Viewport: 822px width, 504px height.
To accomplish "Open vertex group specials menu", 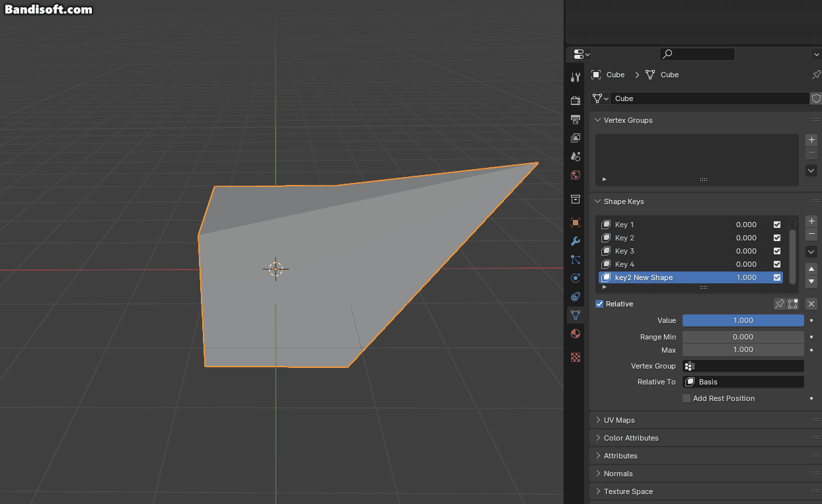I will 812,170.
